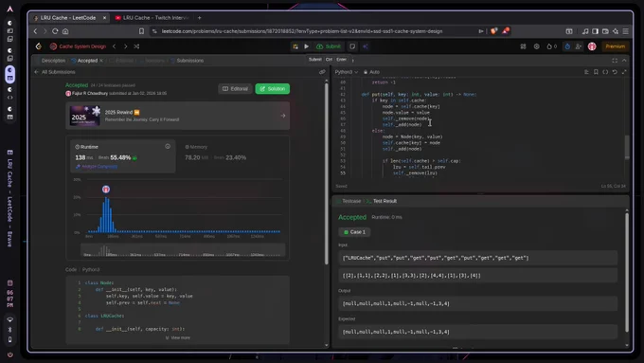Go to browser home page

tap(65, 31)
